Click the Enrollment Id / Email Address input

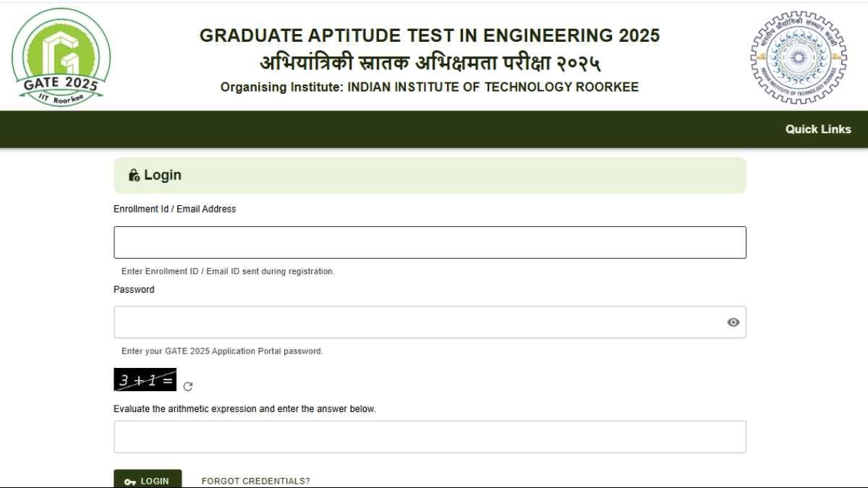[430, 241]
